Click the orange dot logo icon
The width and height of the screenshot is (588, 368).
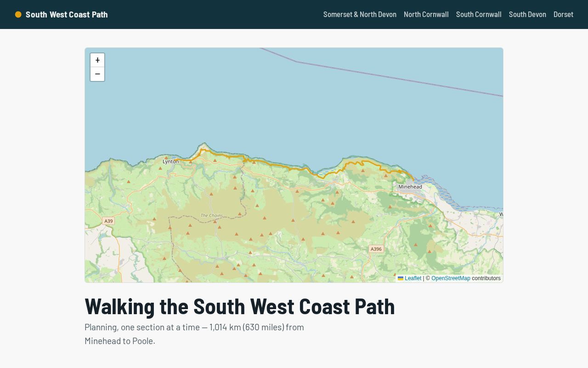coord(18,14)
